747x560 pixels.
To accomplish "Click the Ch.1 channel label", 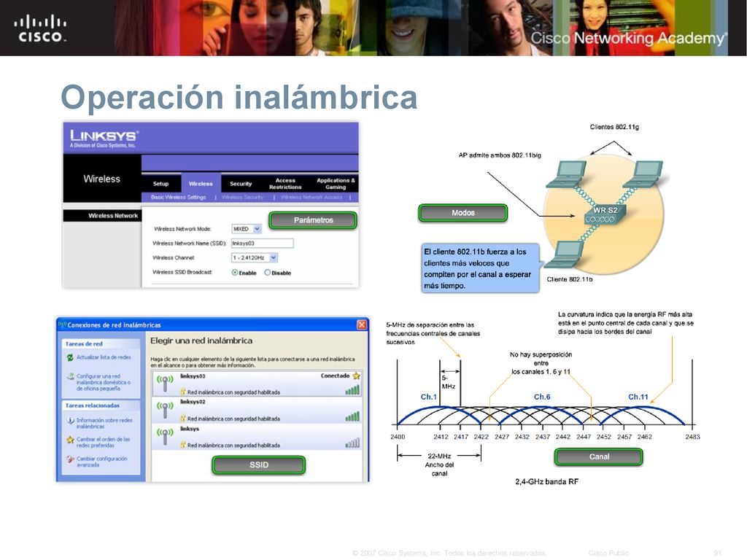I will [x=428, y=397].
